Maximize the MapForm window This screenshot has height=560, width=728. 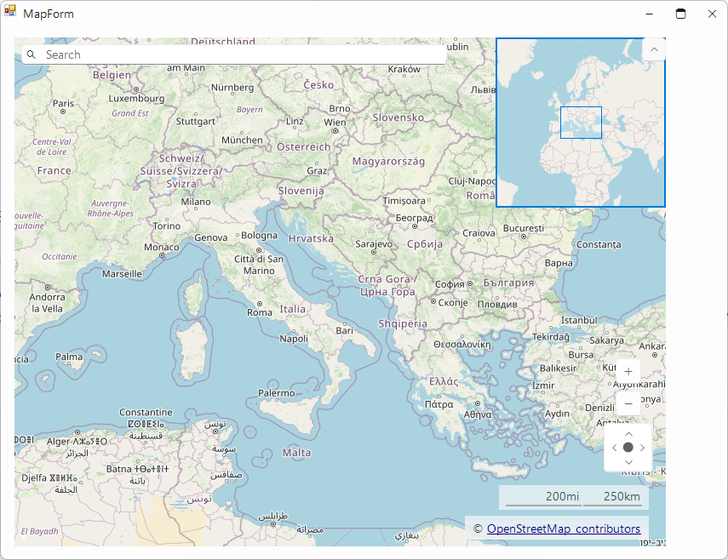point(680,14)
